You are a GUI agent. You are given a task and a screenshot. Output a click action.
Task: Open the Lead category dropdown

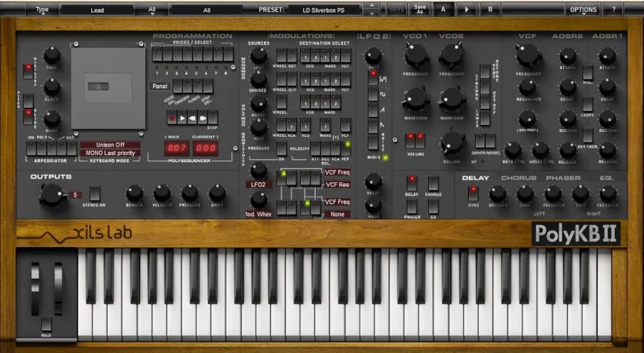tap(97, 10)
